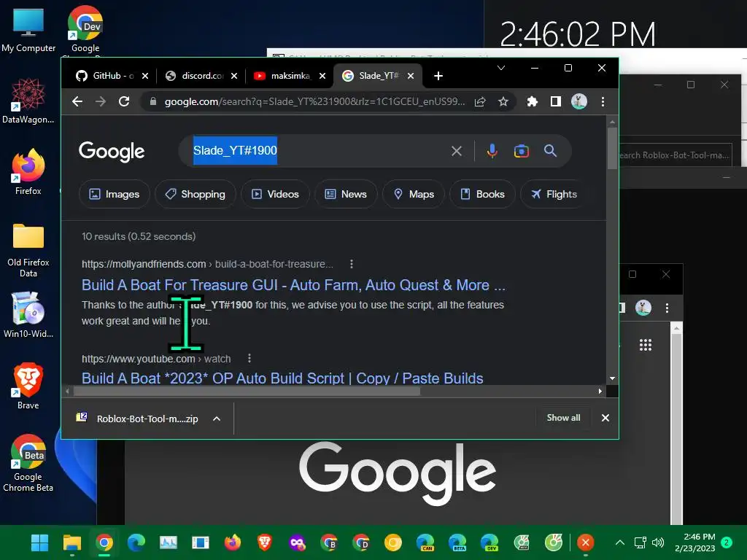Screen dimensions: 747x560
Task: Filter results by Flights
Action: tap(554, 194)
